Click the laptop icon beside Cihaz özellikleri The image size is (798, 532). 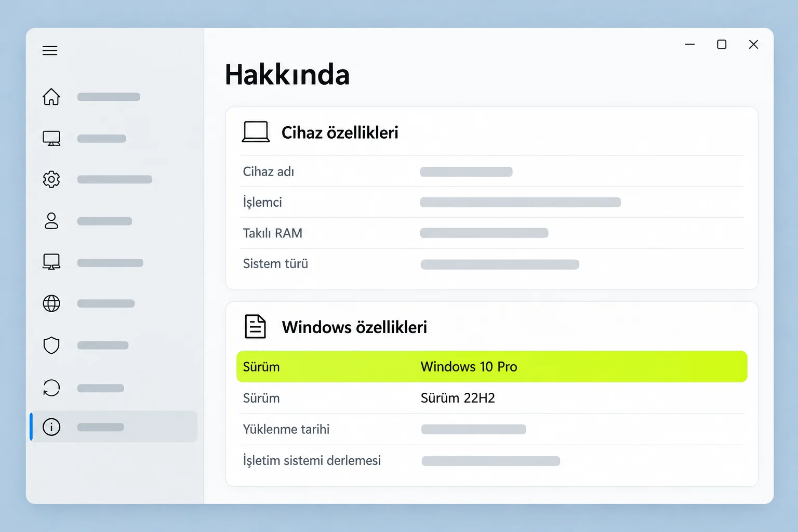click(256, 132)
